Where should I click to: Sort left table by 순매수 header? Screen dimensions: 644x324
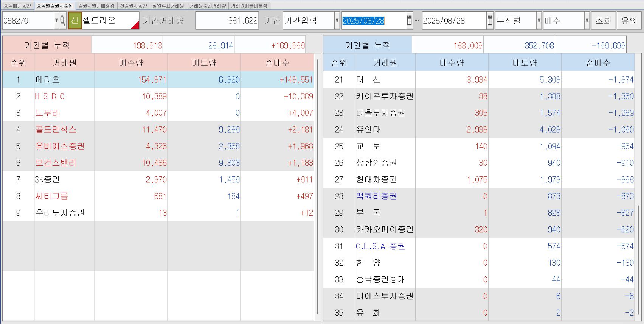277,63
